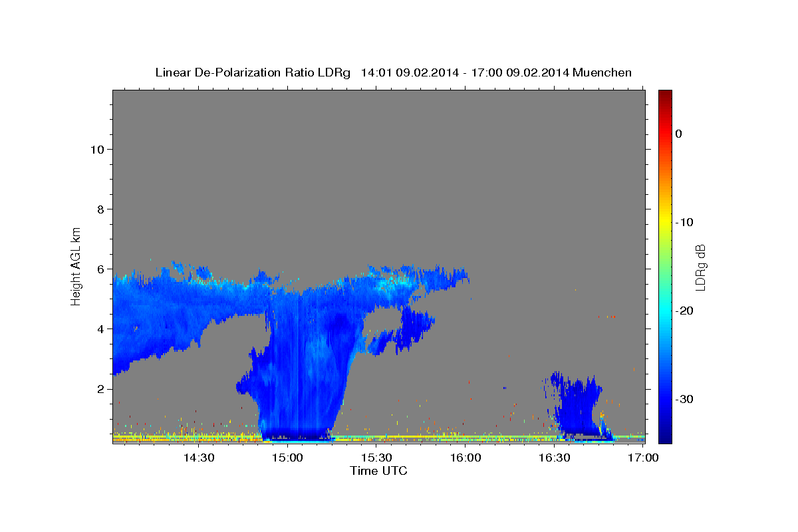Click the 16:30 time tick label
798x532 pixels.
pyautogui.click(x=555, y=458)
